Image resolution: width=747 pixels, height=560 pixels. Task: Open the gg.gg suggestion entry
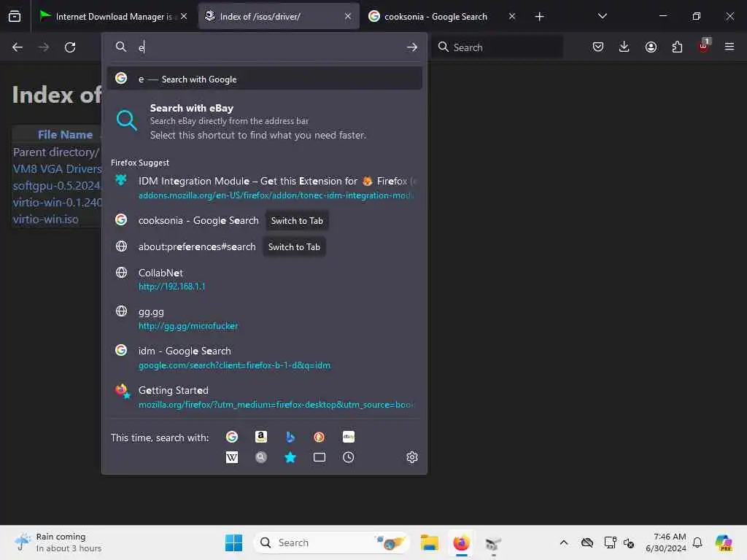coord(264,319)
